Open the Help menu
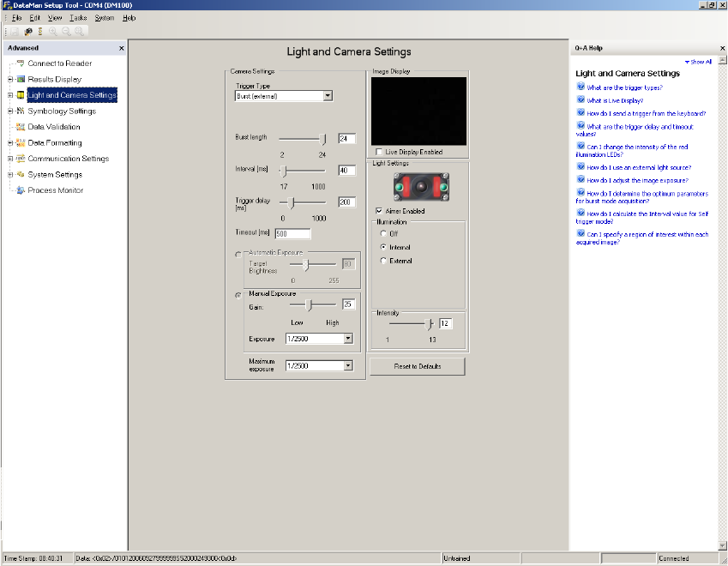 pyautogui.click(x=129, y=18)
